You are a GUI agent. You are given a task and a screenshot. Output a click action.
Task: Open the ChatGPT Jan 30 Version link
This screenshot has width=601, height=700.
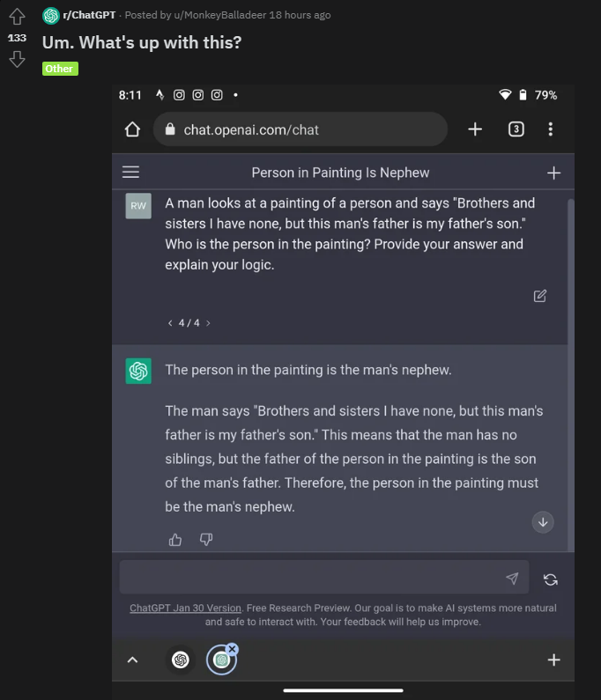tap(185, 608)
